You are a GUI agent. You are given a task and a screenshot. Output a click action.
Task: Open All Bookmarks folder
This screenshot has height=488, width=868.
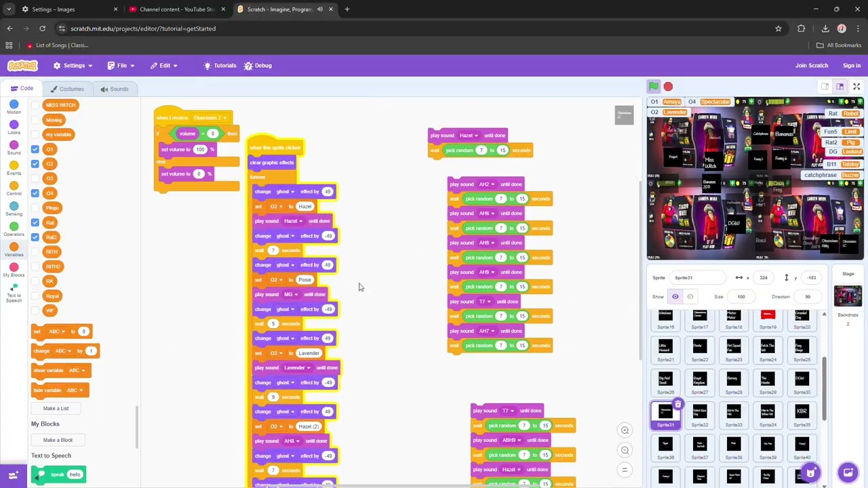click(x=839, y=45)
